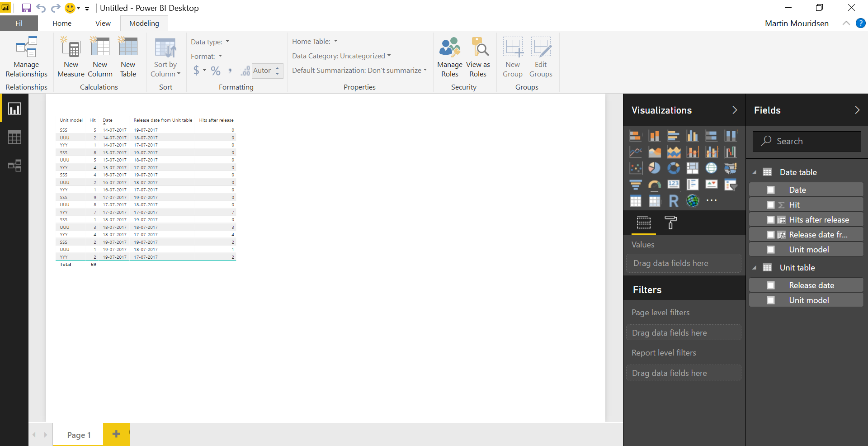
Task: Add a New Column
Action: pyautogui.click(x=100, y=57)
